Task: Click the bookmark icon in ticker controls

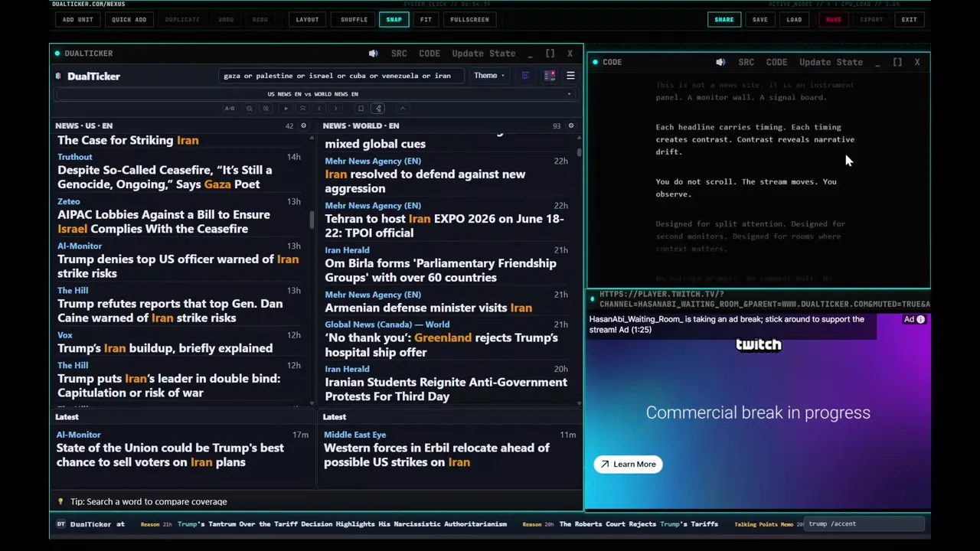Action: tap(361, 109)
